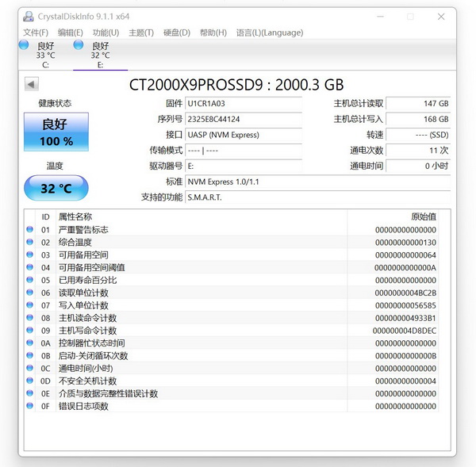Close the CrystalDiskInfo window

[441, 17]
